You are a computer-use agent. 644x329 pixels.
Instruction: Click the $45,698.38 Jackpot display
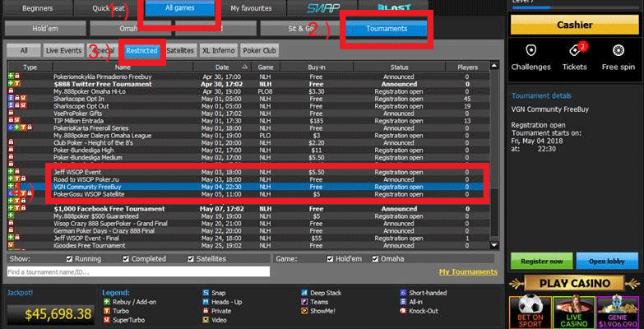coord(49,315)
